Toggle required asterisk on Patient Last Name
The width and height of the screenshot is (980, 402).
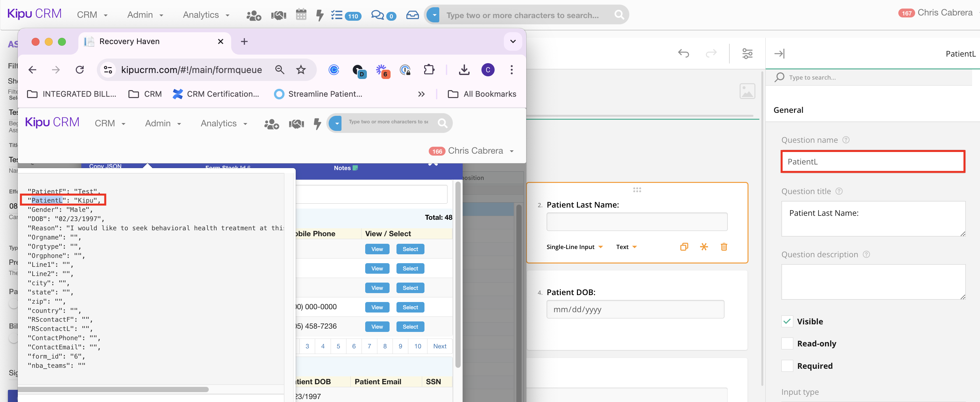click(x=704, y=247)
